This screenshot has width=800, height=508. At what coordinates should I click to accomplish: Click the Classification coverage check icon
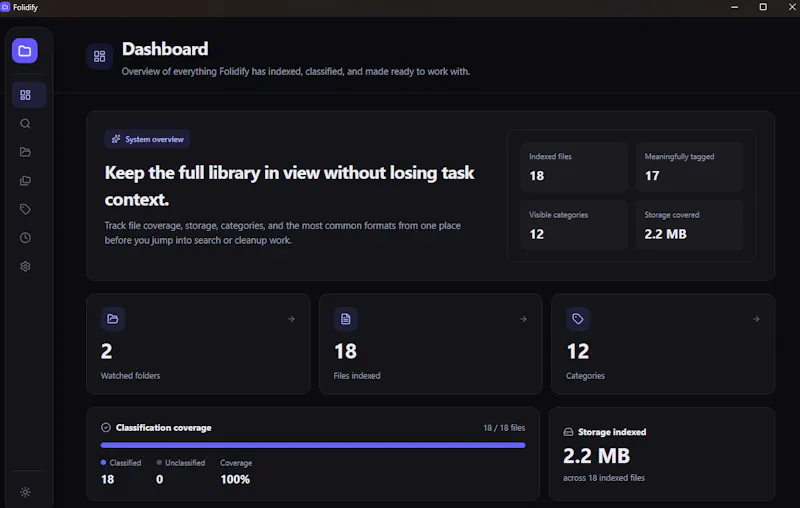(106, 427)
